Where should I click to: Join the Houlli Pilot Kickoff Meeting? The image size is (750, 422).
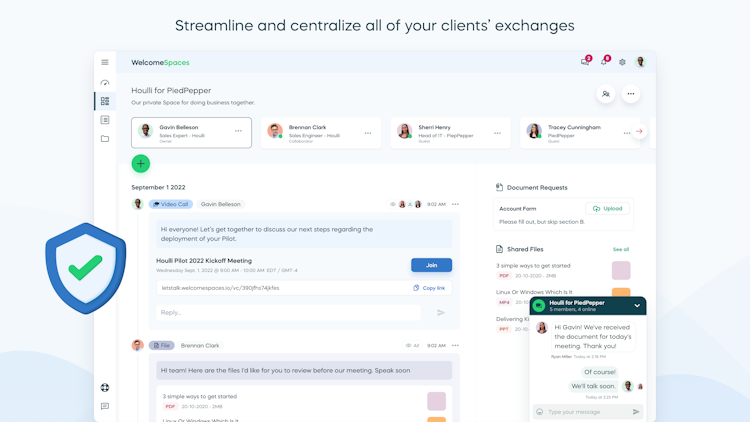[x=431, y=265]
